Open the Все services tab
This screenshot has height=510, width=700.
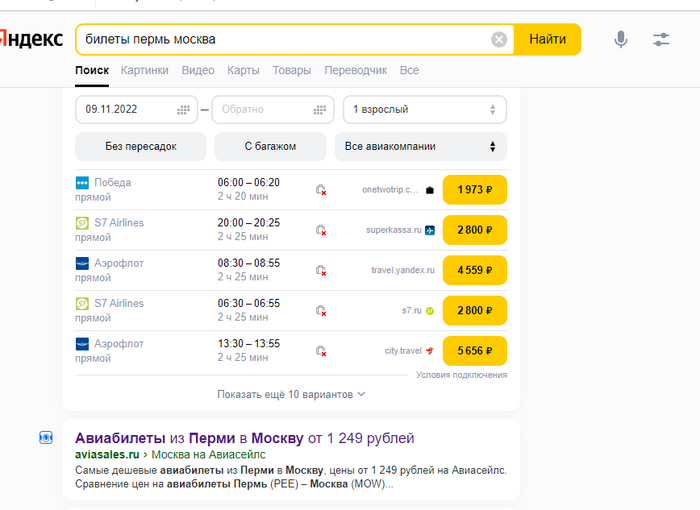(409, 71)
